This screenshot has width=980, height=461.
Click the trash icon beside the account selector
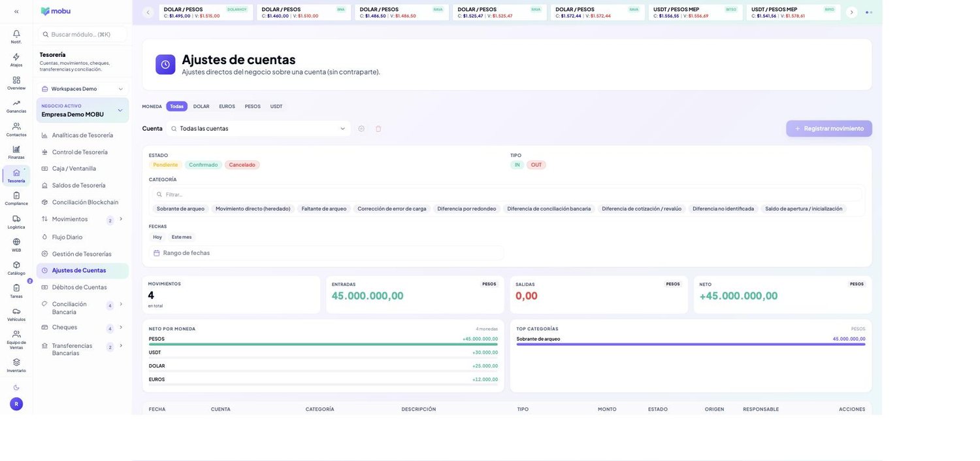point(378,129)
